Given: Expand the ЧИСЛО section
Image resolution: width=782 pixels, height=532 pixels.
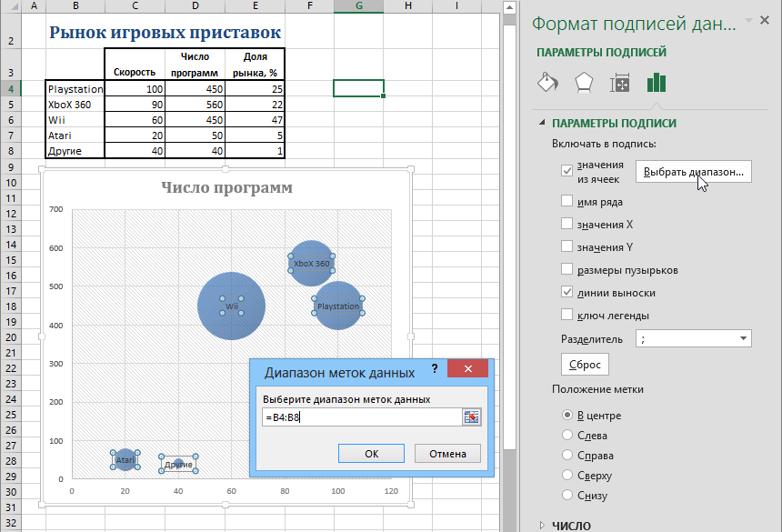Looking at the screenshot, I should click(x=542, y=525).
